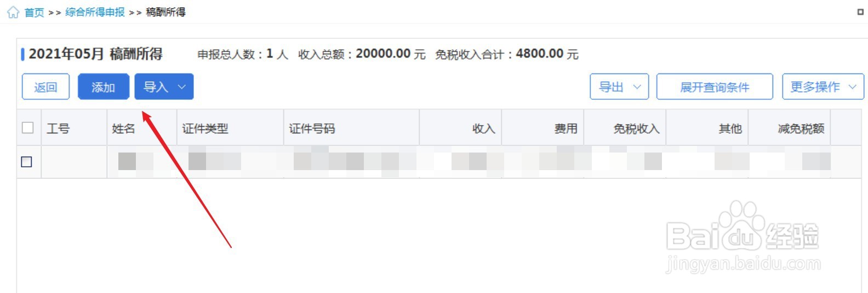The height and width of the screenshot is (293, 868).
Task: Go to 首页 breadcrumb link
Action: pos(34,12)
